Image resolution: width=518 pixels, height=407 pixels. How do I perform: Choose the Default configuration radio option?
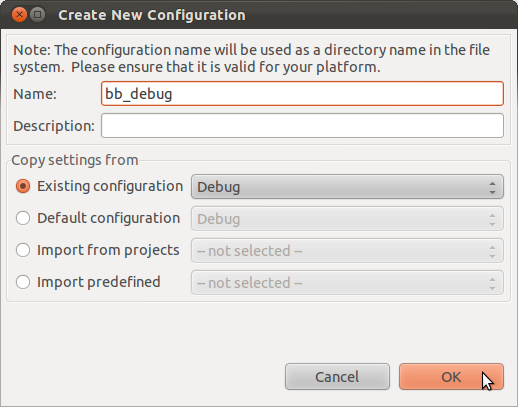coord(23,218)
